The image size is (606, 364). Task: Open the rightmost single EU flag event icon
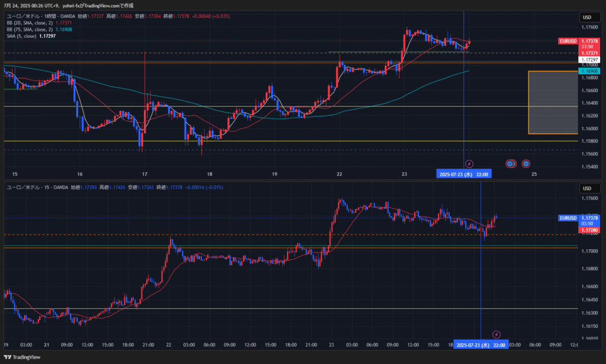(526, 163)
